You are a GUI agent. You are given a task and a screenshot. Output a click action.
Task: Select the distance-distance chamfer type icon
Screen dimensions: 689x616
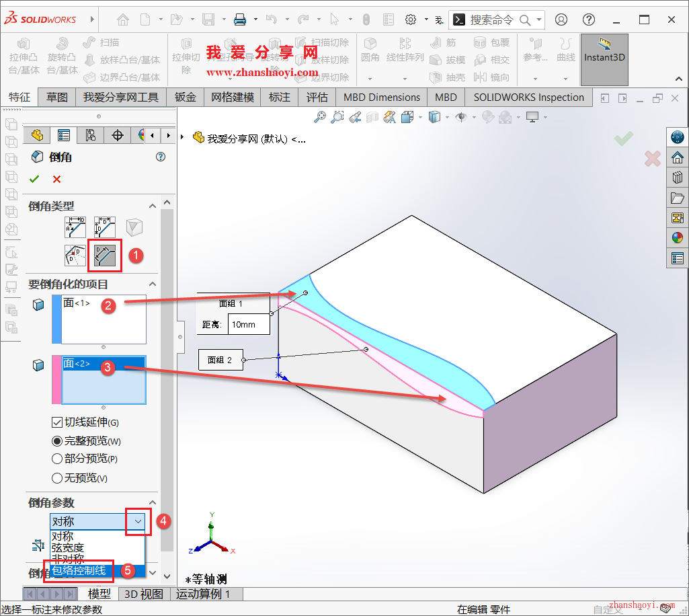[105, 227]
